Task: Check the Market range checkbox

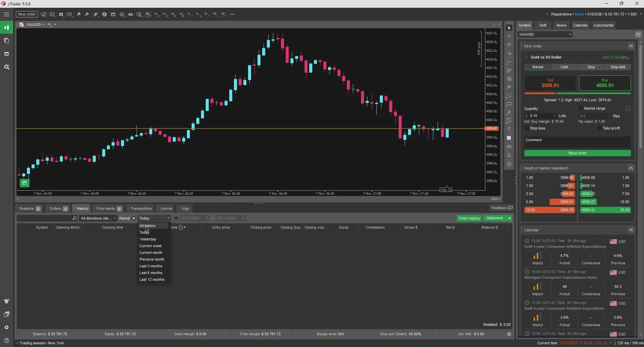Action: [x=581, y=108]
